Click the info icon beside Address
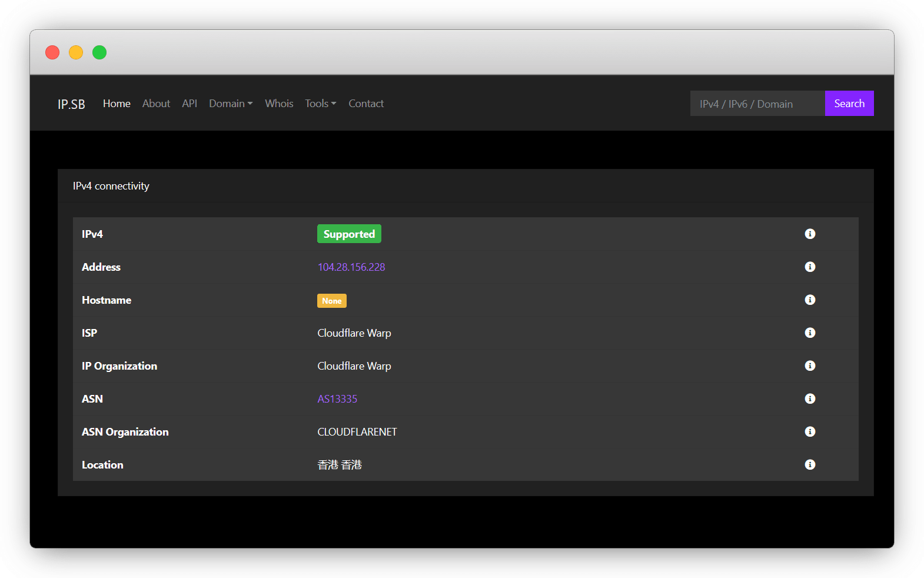 [x=810, y=267]
